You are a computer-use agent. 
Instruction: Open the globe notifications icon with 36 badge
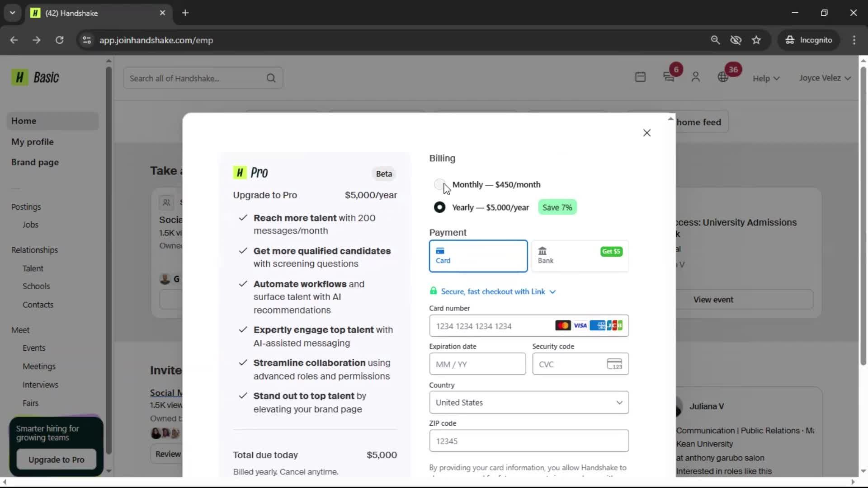click(x=723, y=77)
